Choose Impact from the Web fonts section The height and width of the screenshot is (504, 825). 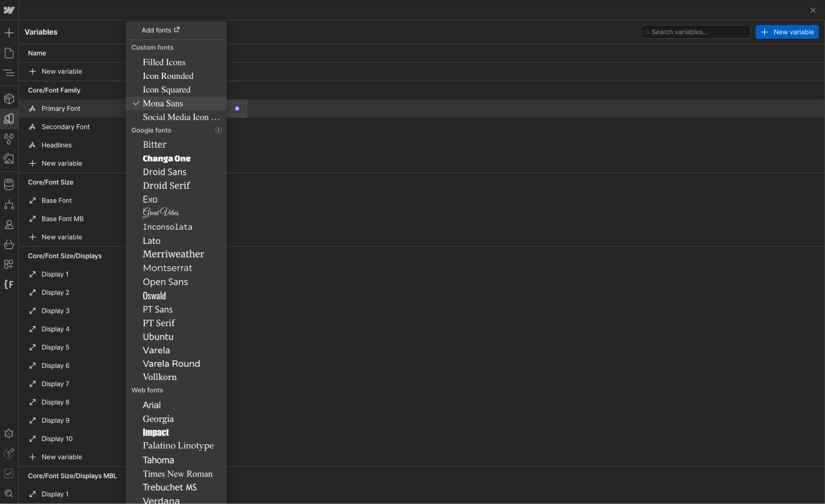click(x=156, y=432)
